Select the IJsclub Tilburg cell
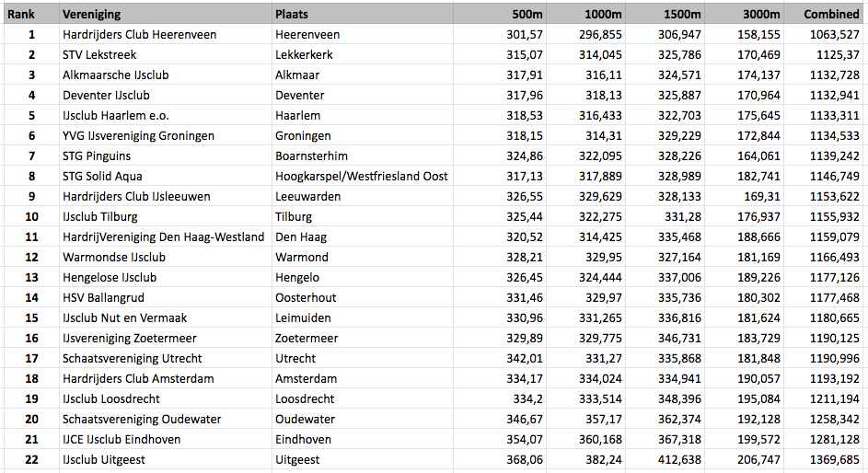The image size is (868, 473). point(166,216)
